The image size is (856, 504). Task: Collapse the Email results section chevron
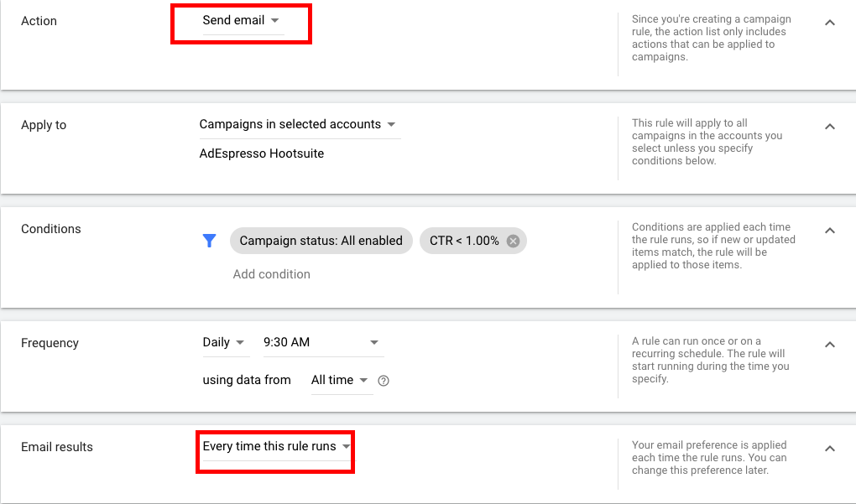pos(830,449)
